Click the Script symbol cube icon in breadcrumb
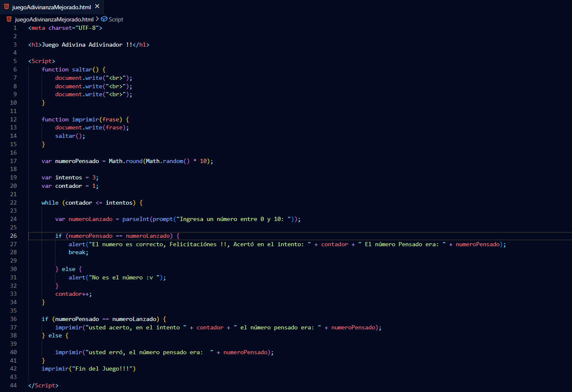572x392 pixels. tap(104, 19)
